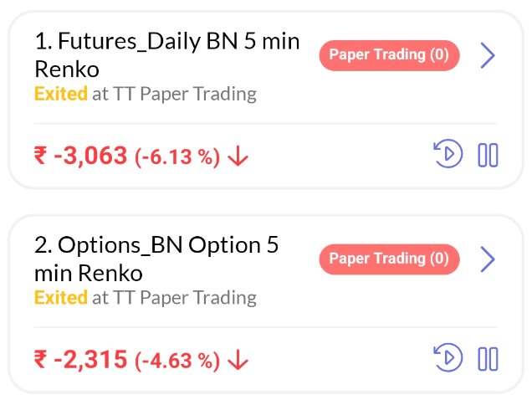Screen dimensions: 532x400
Task: Click the -6.13 % loss percentage
Action: (x=177, y=156)
